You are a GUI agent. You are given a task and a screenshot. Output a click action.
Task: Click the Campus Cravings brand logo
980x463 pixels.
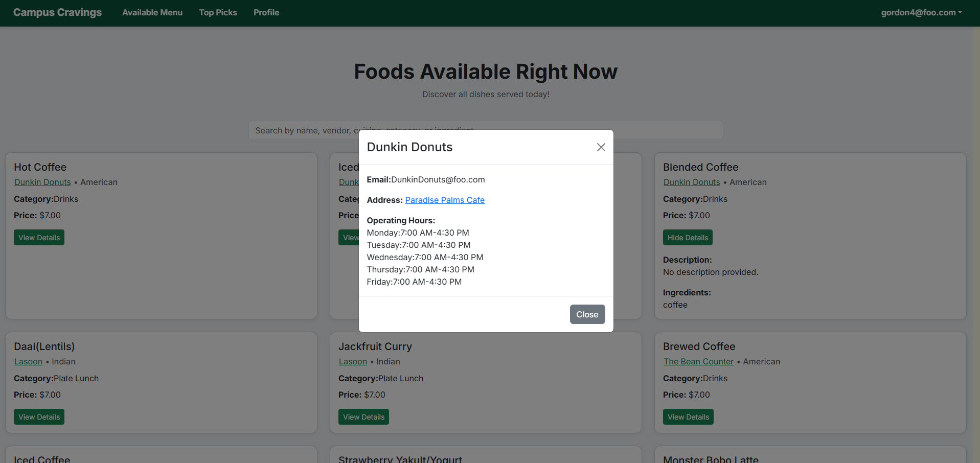(57, 12)
